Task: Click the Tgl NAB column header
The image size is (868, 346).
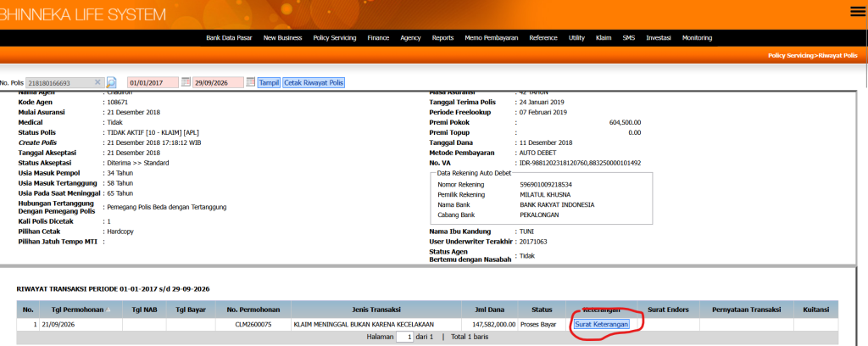Action: click(144, 310)
